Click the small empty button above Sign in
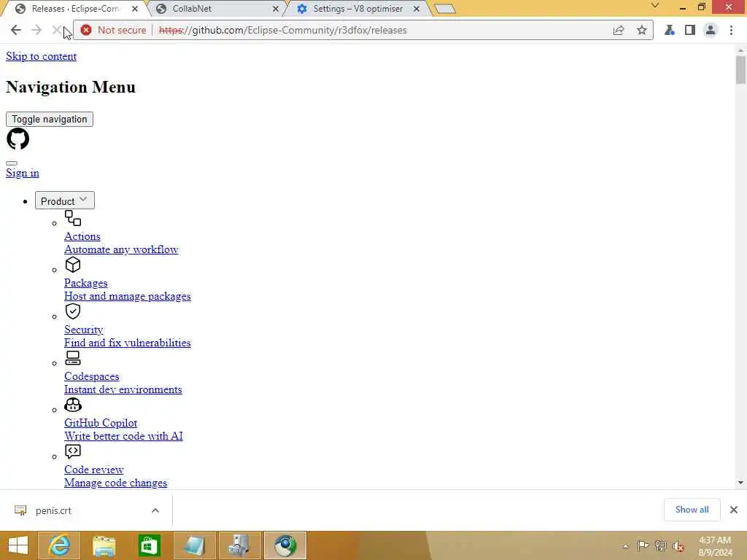The image size is (747, 560). coord(12,163)
